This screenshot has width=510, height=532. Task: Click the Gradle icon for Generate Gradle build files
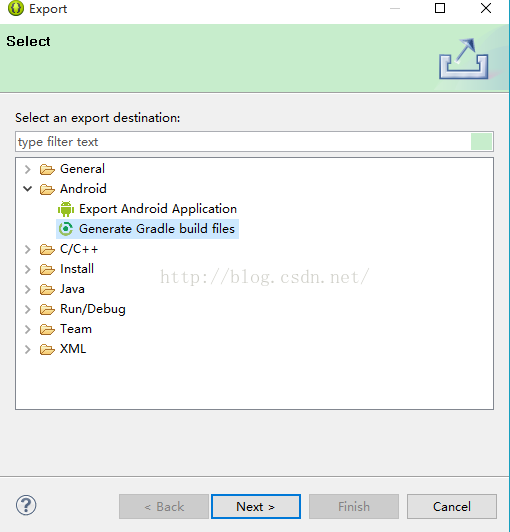[x=66, y=229]
